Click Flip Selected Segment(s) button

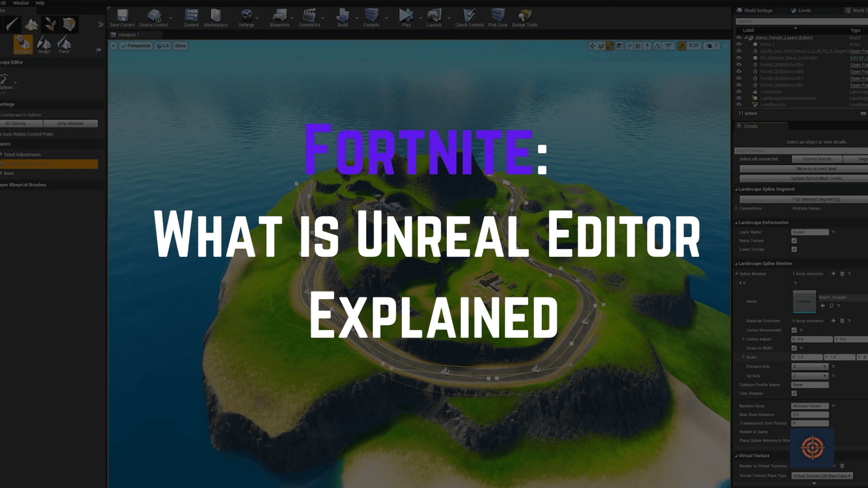click(x=804, y=199)
